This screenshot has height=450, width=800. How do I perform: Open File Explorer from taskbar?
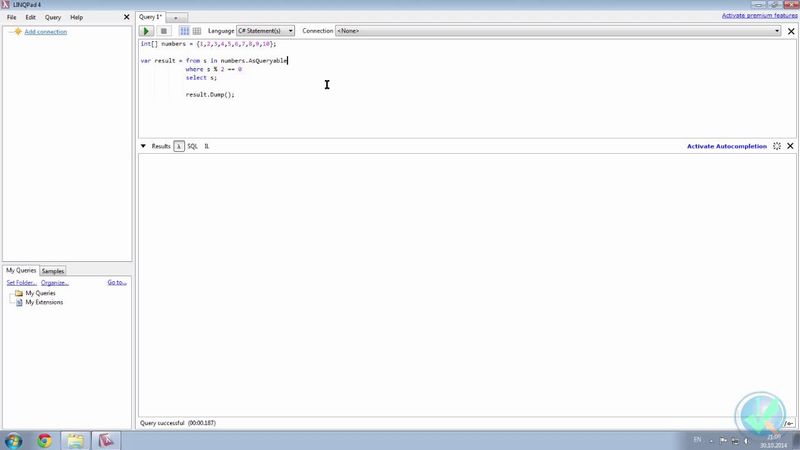pos(76,441)
